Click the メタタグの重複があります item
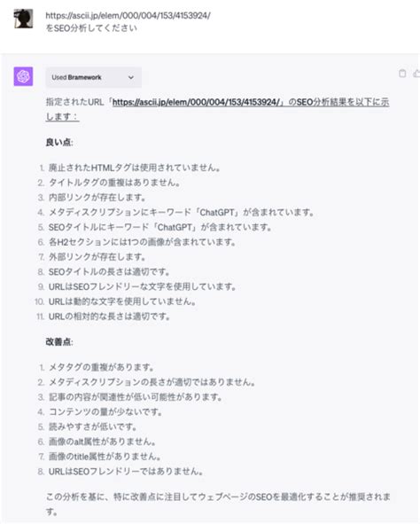Screen dimensions: 420x524 (x=101, y=367)
